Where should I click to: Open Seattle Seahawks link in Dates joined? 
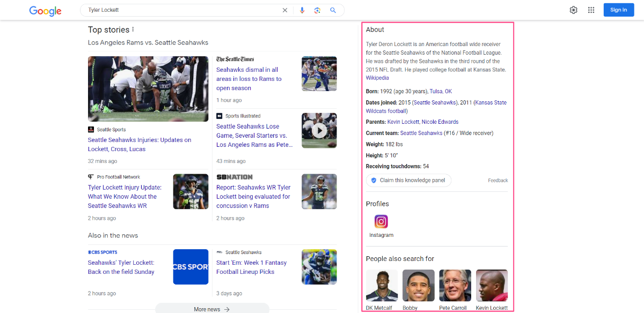click(x=435, y=102)
